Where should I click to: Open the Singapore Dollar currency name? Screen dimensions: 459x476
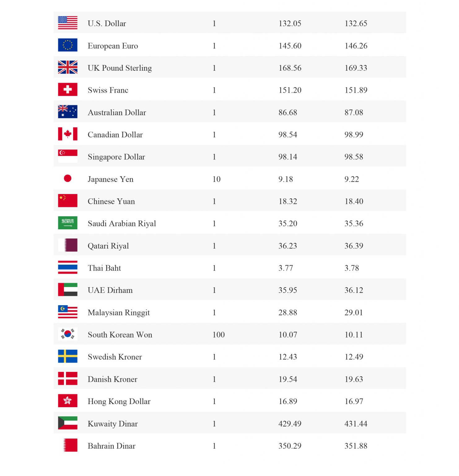116,157
